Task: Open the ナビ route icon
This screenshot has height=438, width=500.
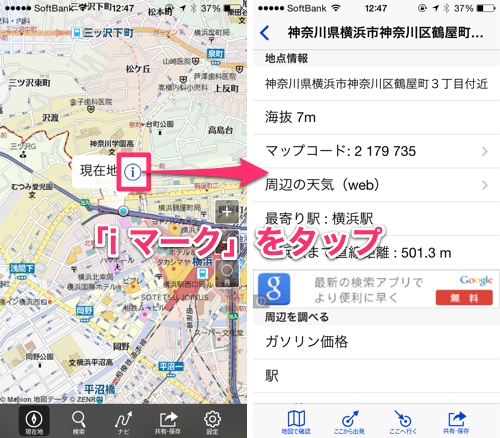Action: [123, 422]
